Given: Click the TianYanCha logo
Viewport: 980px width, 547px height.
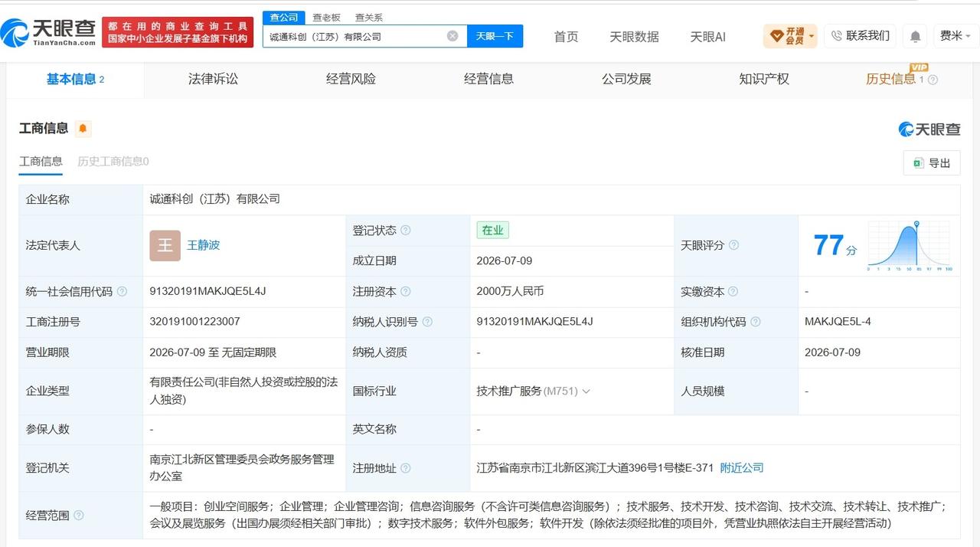Looking at the screenshot, I should click(x=48, y=32).
